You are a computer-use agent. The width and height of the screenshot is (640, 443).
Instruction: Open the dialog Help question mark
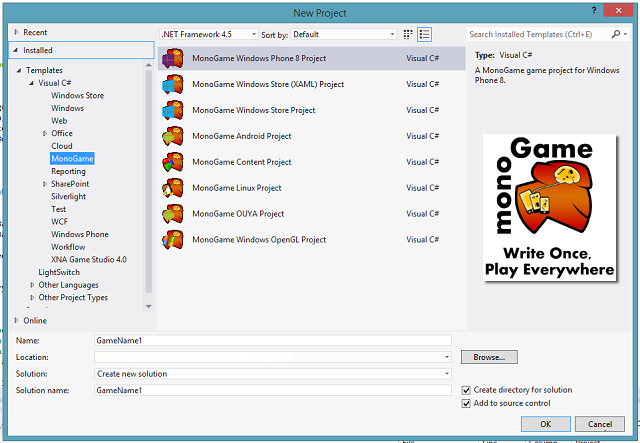[x=594, y=10]
